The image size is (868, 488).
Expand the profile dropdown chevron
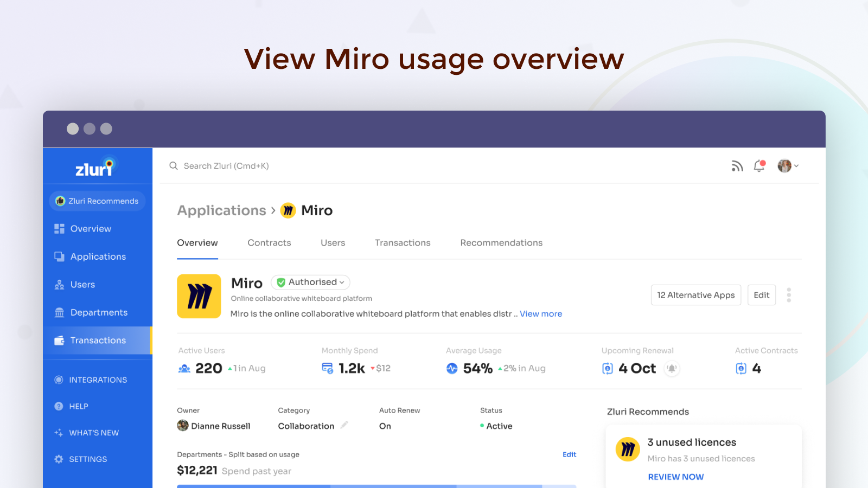point(796,166)
